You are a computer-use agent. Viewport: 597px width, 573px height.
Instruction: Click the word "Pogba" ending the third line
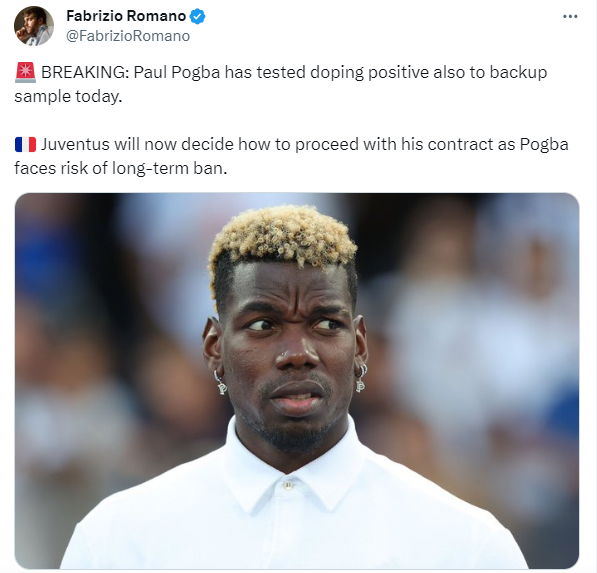click(x=544, y=145)
